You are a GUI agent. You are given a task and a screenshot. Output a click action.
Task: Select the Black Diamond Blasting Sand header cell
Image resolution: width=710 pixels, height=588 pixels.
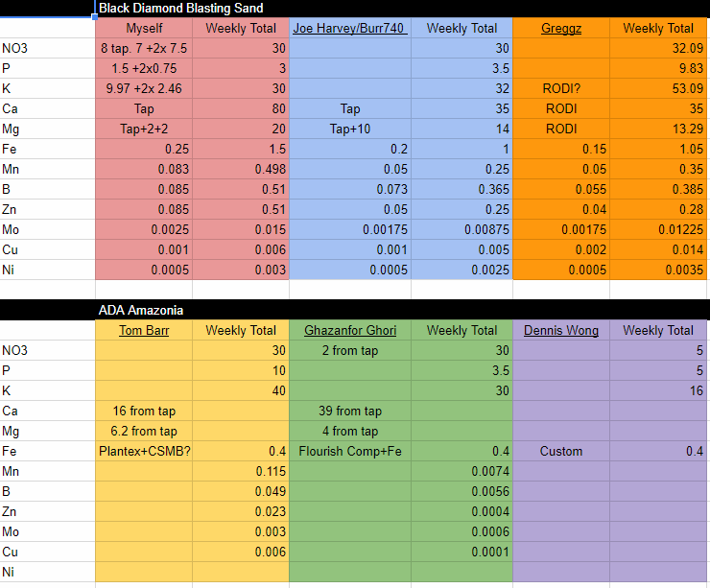pyautogui.click(x=181, y=8)
